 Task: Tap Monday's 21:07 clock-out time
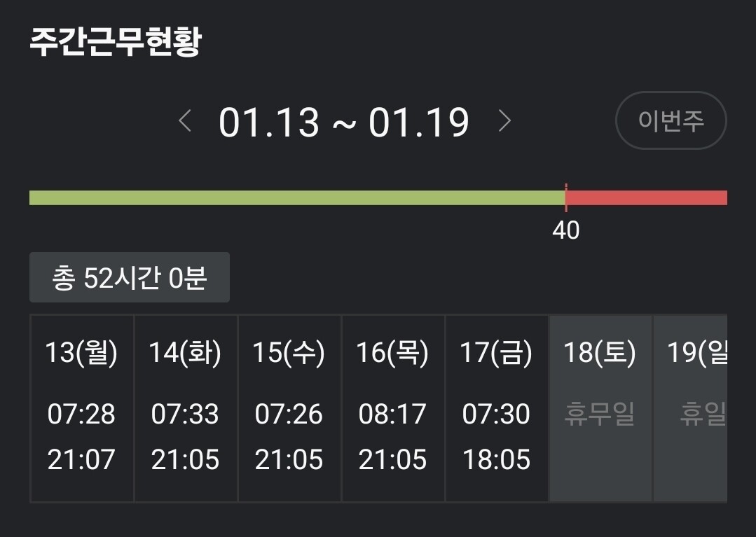(x=81, y=460)
